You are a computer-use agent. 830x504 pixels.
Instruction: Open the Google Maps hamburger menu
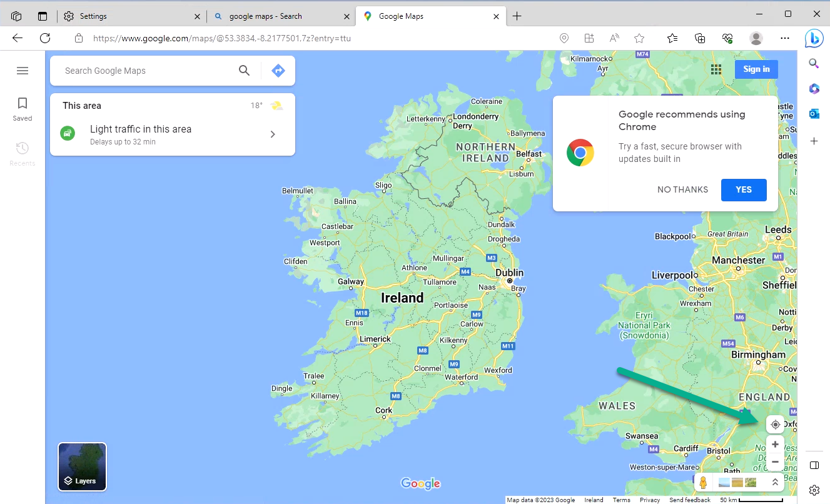point(23,71)
